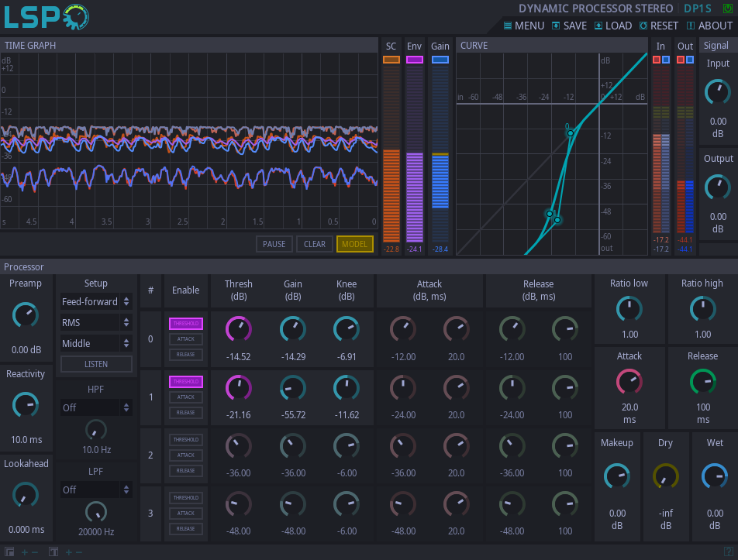Toggle the red In channel button
Screen dimensions: 738x560
[x=657, y=60]
